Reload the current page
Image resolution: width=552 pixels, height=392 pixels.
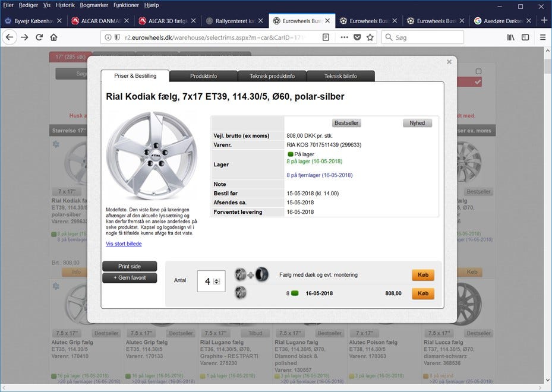pos(39,37)
